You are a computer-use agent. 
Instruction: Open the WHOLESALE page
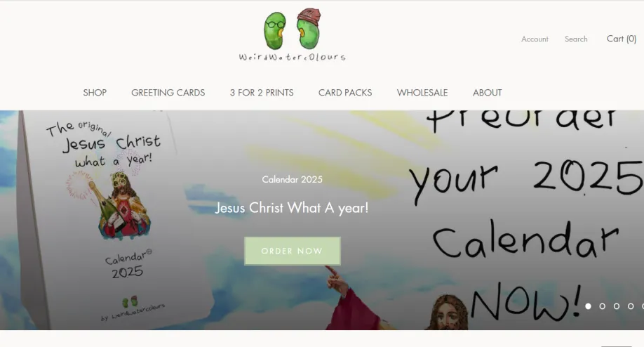(422, 93)
